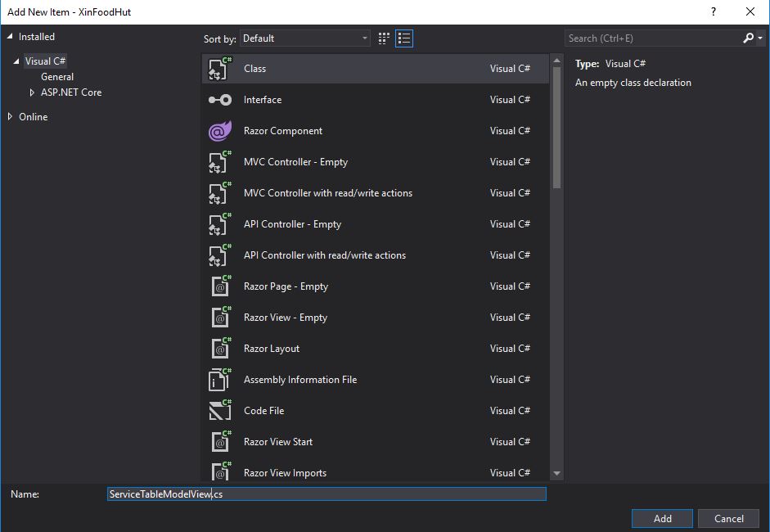Click the "Add New Item - XinFoodHut" title
This screenshot has height=532, width=770.
(x=70, y=11)
